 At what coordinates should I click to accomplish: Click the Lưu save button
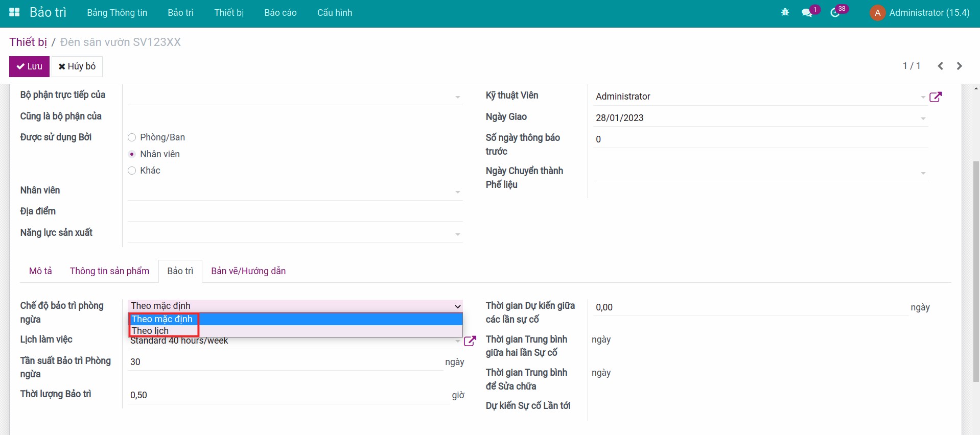click(x=29, y=66)
